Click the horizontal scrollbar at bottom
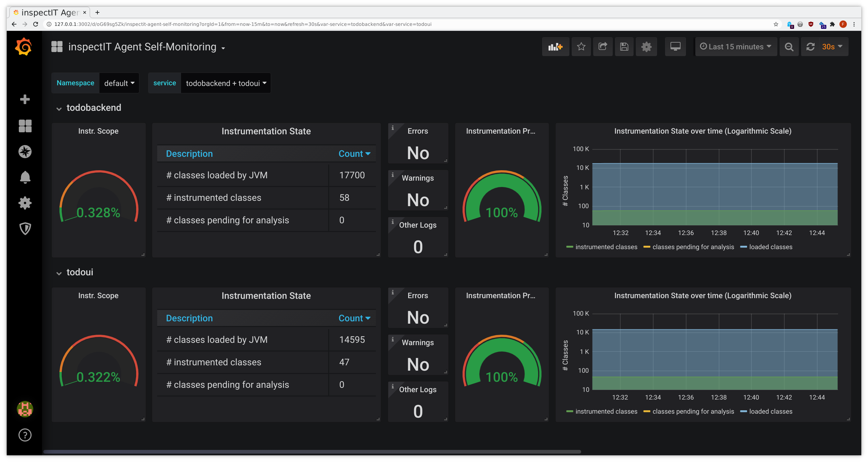The width and height of the screenshot is (868, 462). coord(312,452)
